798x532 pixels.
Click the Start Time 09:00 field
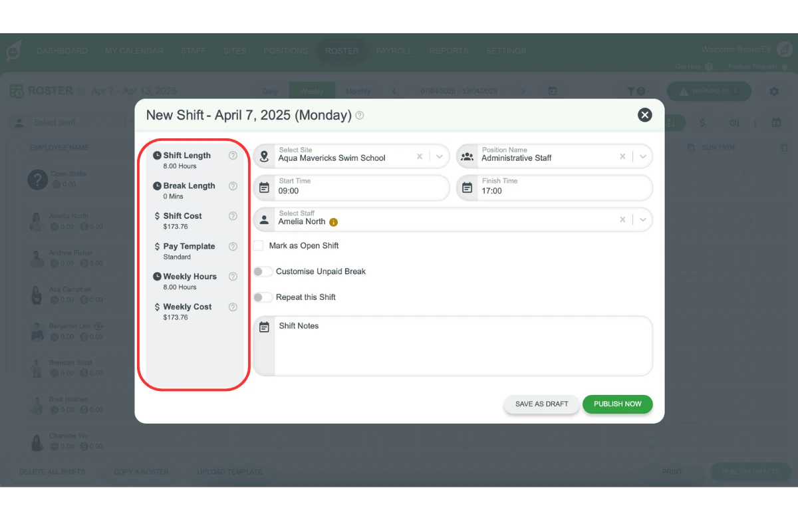[x=352, y=188]
